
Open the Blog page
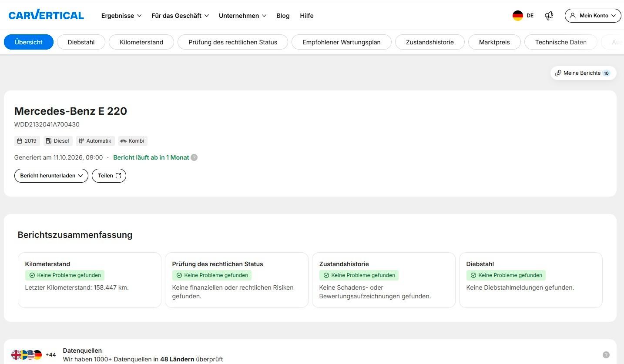[283, 16]
